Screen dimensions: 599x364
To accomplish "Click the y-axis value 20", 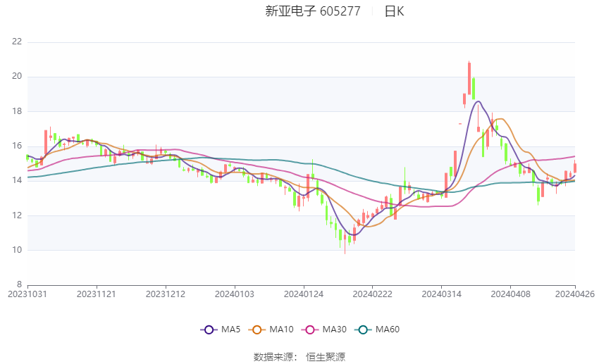I will [17, 76].
